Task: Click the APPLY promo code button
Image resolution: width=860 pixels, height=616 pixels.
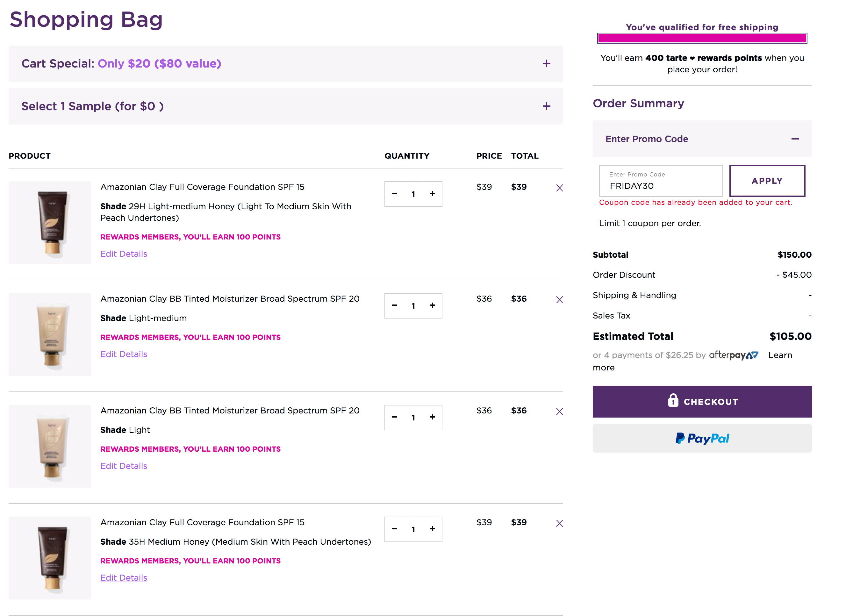Action: [767, 181]
